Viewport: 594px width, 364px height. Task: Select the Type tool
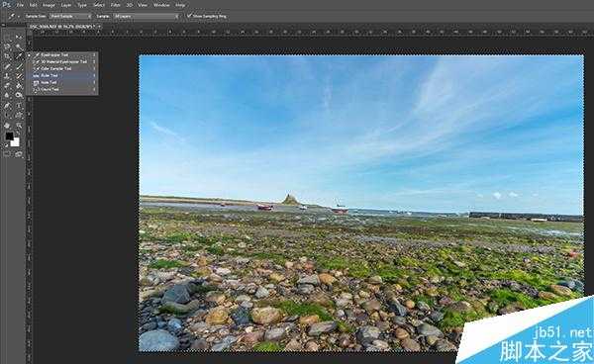pyautogui.click(x=19, y=106)
